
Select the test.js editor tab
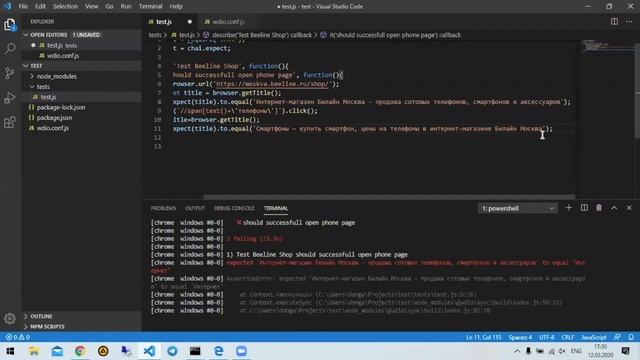pos(169,22)
